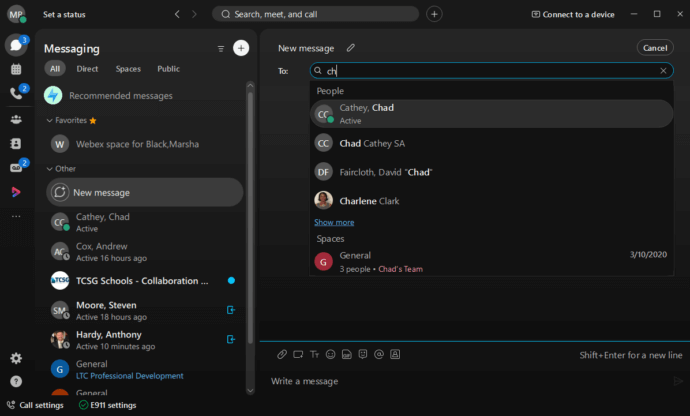
Task: Open the Teams icon in sidebar
Action: coord(16,118)
